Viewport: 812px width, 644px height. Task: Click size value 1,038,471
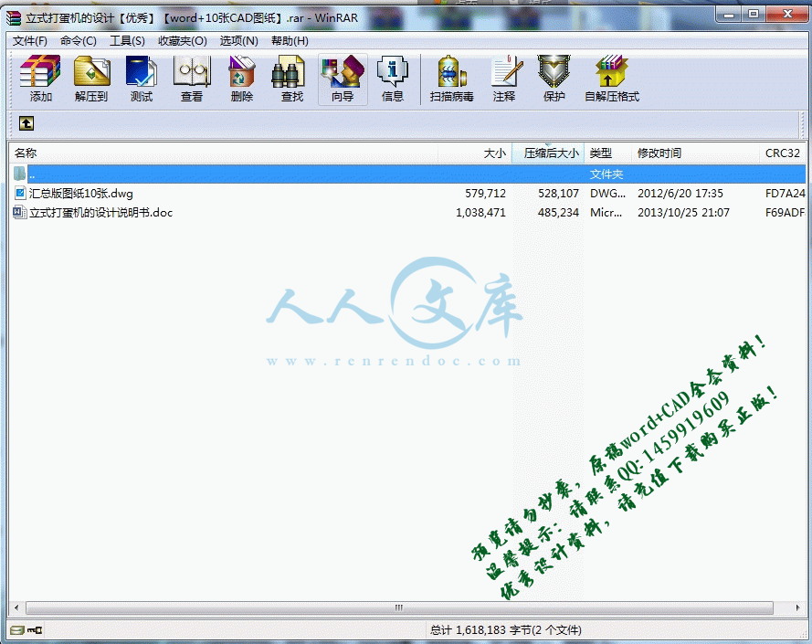point(480,213)
